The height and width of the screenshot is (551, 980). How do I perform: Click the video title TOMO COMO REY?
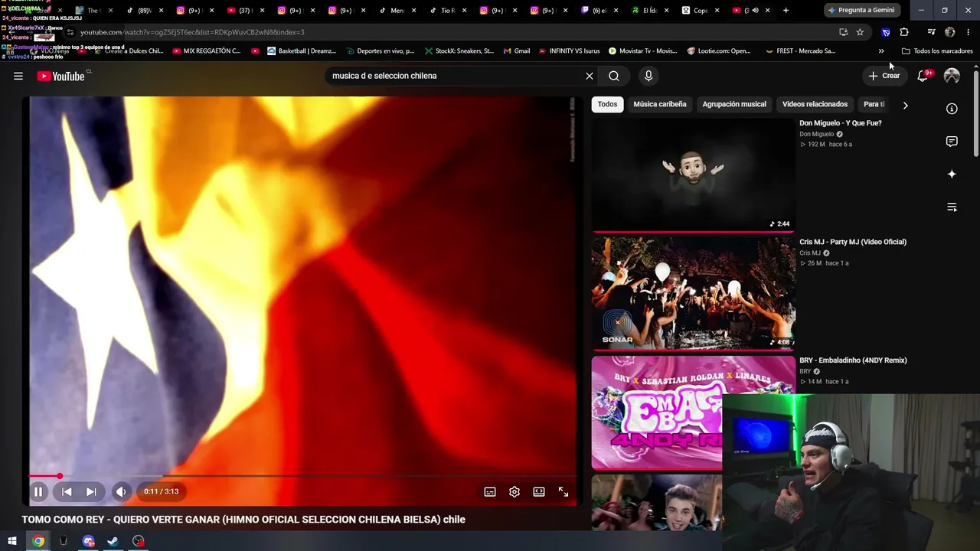pos(243,520)
